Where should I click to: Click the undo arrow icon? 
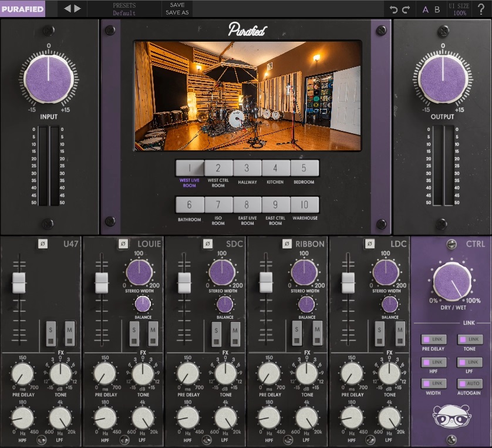[x=394, y=9]
